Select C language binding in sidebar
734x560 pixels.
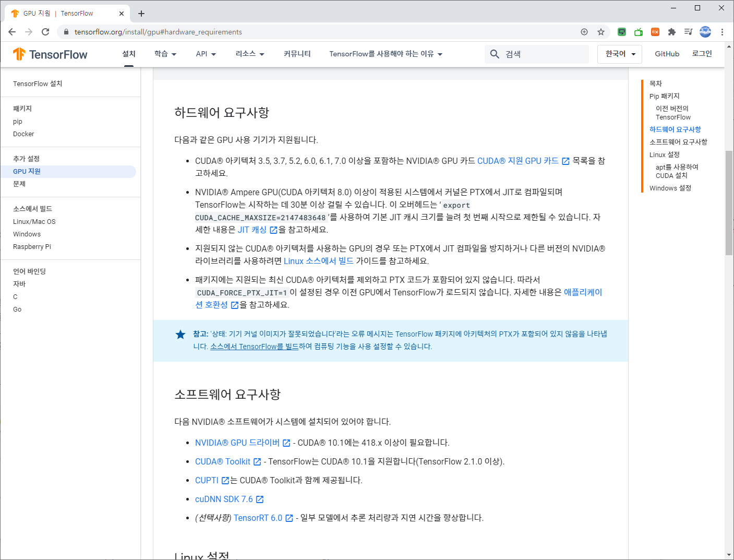click(x=15, y=297)
